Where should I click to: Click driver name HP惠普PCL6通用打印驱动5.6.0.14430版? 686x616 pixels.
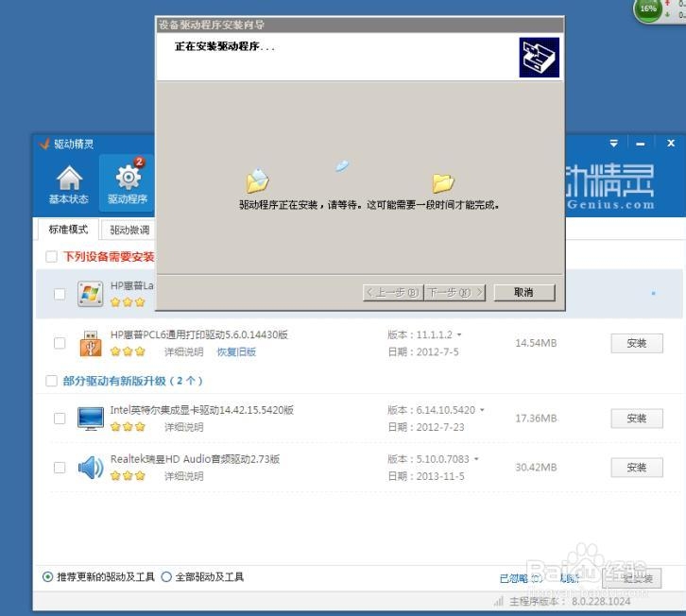coord(199,334)
